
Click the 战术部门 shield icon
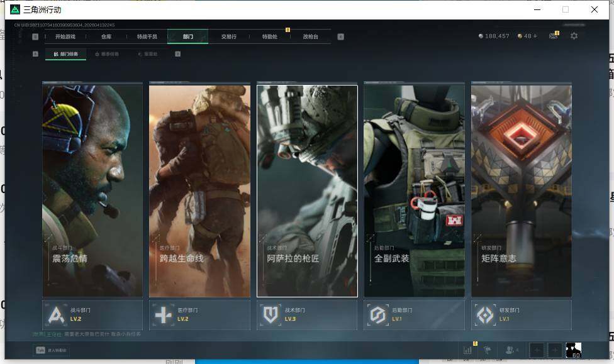point(271,315)
